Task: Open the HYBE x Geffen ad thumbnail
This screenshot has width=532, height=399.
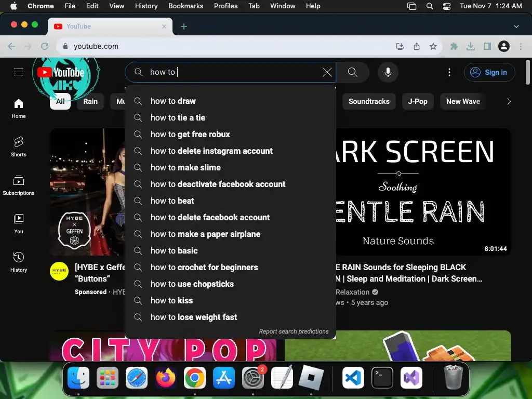Action: 87,192
